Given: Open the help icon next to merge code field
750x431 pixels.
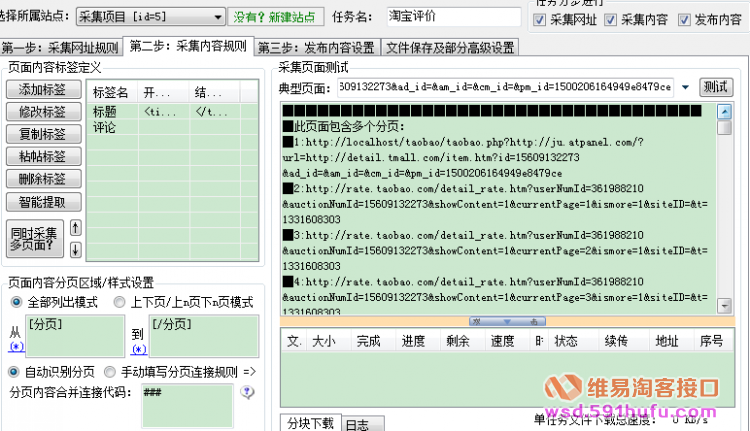Looking at the screenshot, I should pyautogui.click(x=247, y=393).
